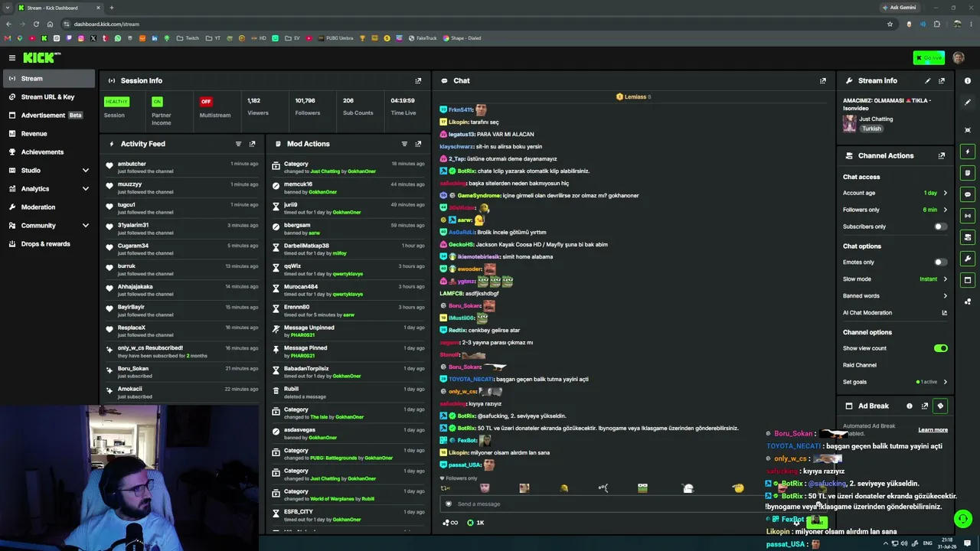Open the user avatar in the header

coord(959,57)
